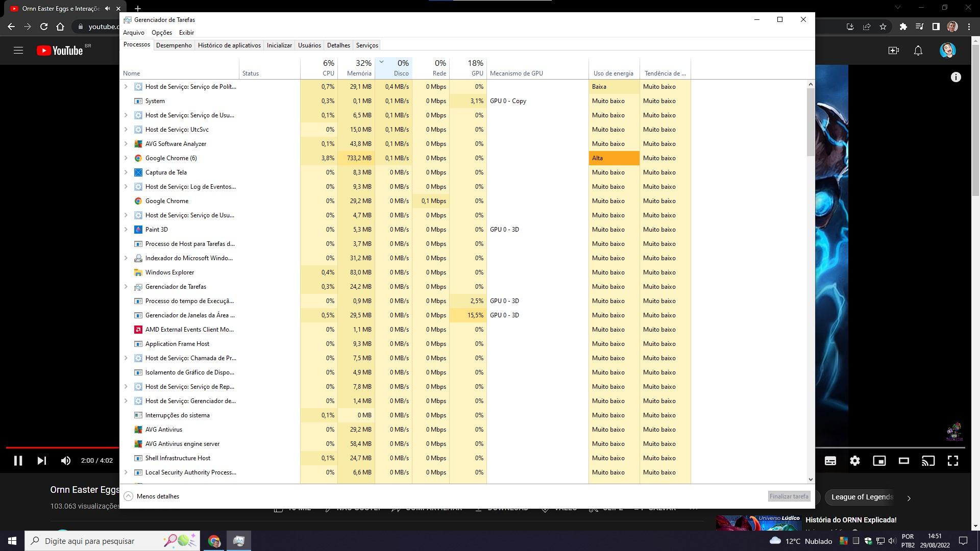This screenshot has width=980, height=551.
Task: Mute the YouTube video volume
Action: point(66,461)
